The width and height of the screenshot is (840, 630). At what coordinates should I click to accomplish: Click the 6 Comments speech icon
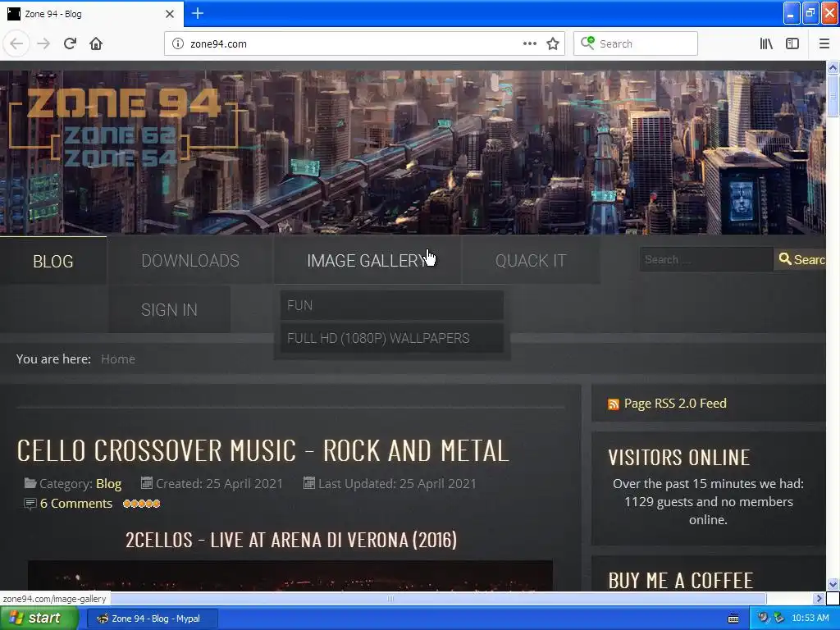(30, 504)
